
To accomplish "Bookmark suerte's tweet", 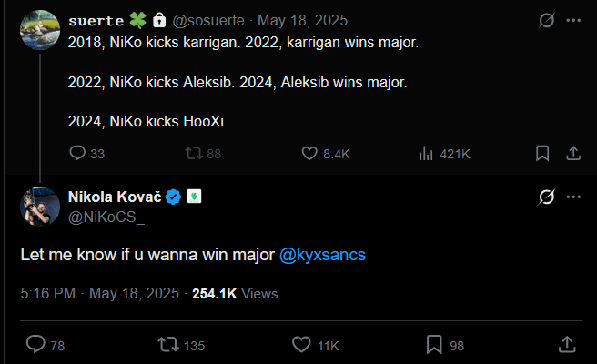I will [x=541, y=154].
